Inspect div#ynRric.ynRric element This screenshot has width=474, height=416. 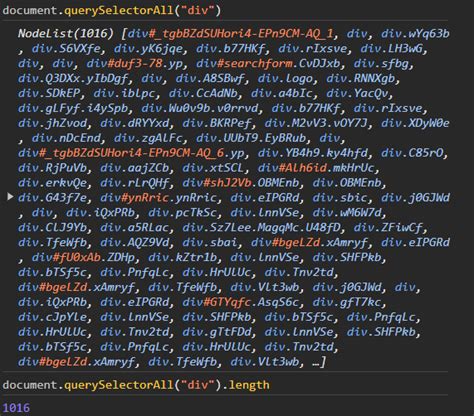[158, 198]
